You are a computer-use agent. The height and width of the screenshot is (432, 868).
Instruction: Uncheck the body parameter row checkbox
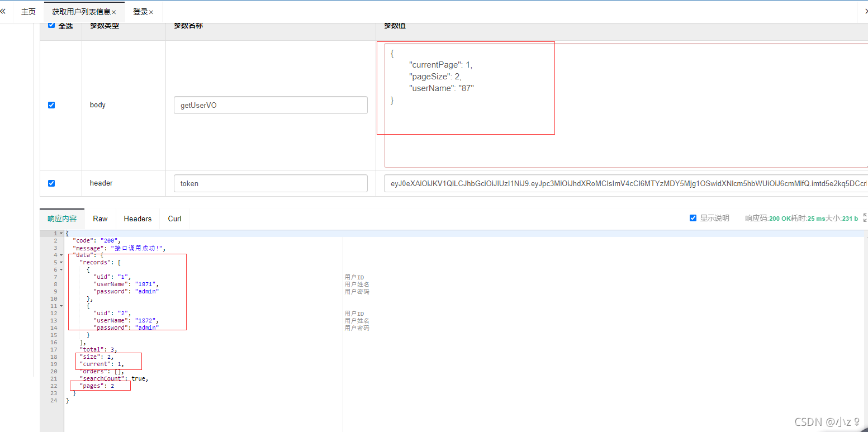[x=51, y=105]
